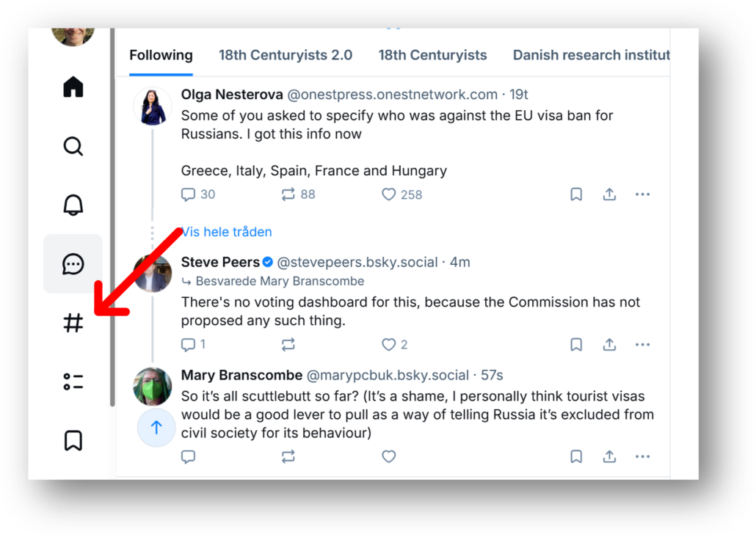Screen dimensions: 756x537
Task: Switch to 18th Centuryists 2.0 tab
Action: [286, 55]
